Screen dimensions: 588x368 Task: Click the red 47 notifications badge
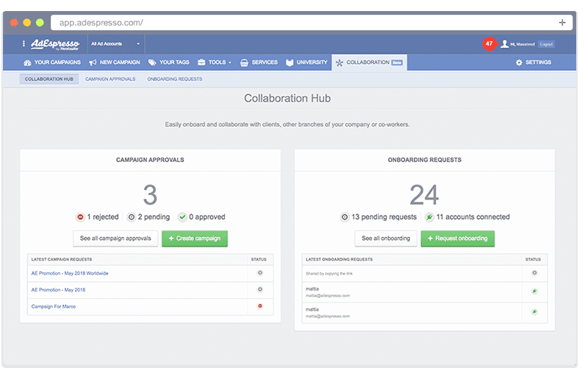490,44
